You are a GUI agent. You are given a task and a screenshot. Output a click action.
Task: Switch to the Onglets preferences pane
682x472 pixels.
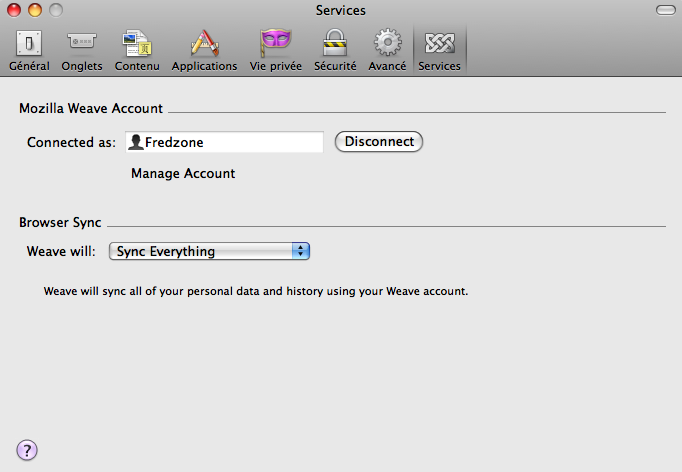point(82,50)
